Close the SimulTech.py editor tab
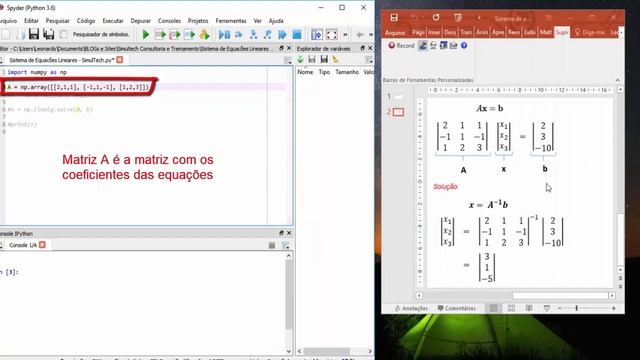640x360 pixels. [120, 60]
